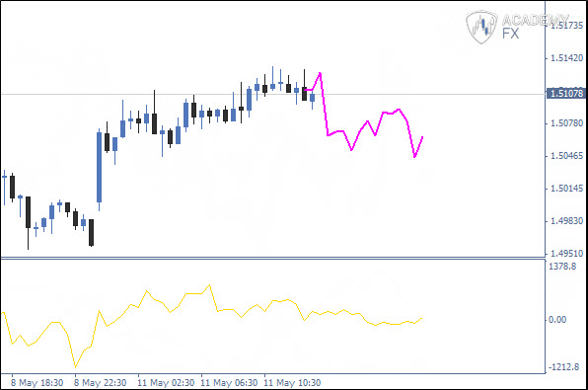The width and height of the screenshot is (588, 390).
Task: Click the 8 May 22:30 time label
Action: coord(100,383)
